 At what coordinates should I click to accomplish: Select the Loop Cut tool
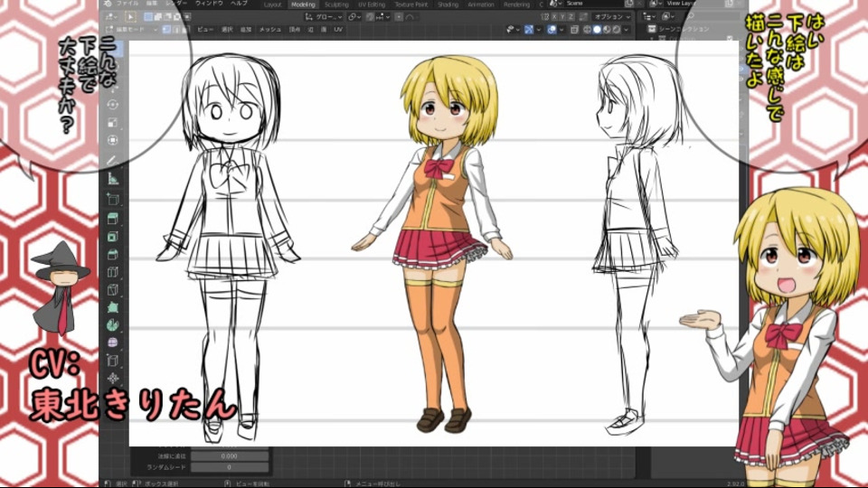point(113,272)
